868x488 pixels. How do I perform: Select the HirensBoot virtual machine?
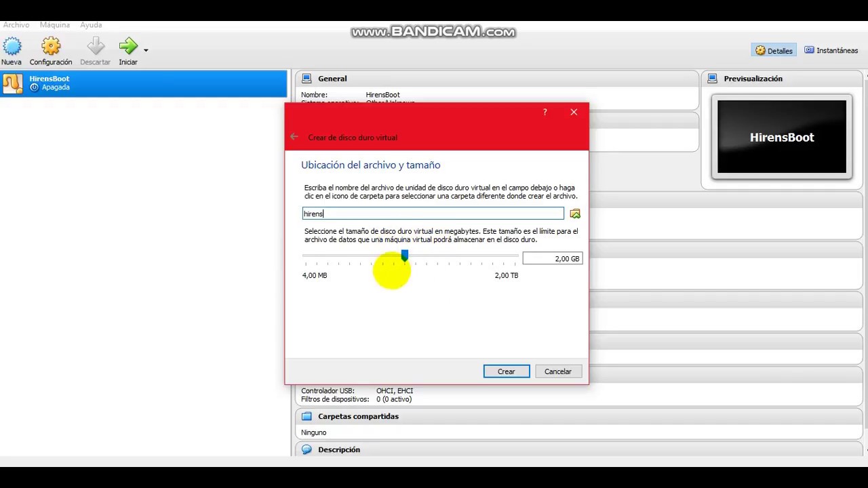tap(144, 83)
